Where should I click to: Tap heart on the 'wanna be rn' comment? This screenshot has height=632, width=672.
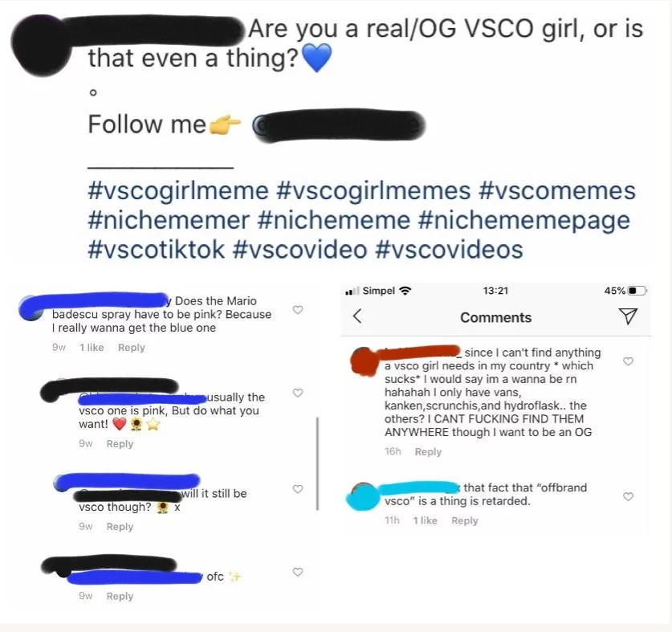point(628,361)
